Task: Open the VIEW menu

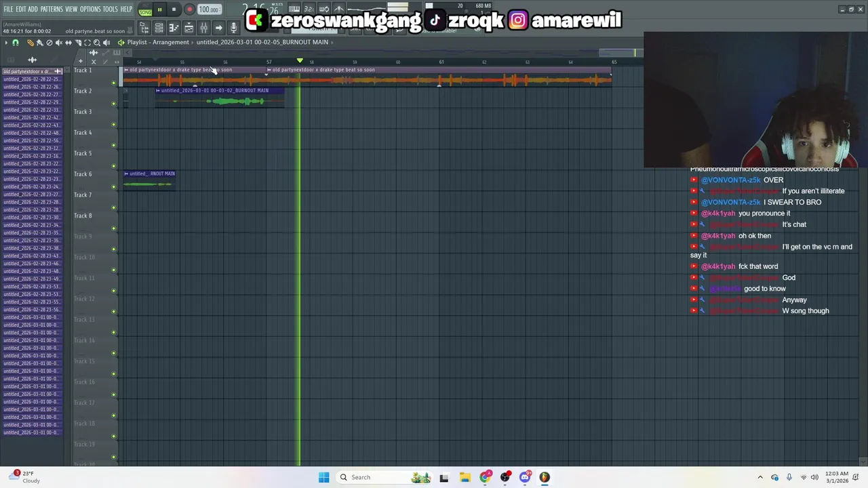Action: [x=71, y=9]
